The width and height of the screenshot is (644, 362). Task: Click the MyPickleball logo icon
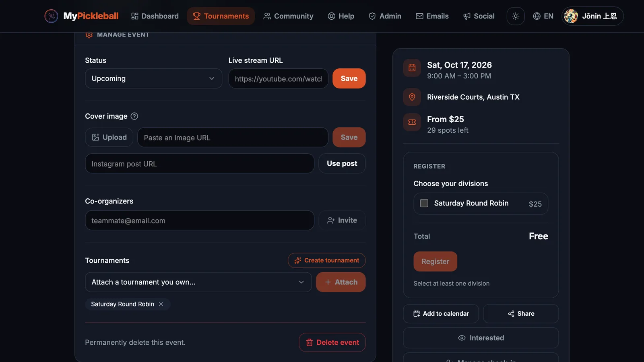point(51,16)
